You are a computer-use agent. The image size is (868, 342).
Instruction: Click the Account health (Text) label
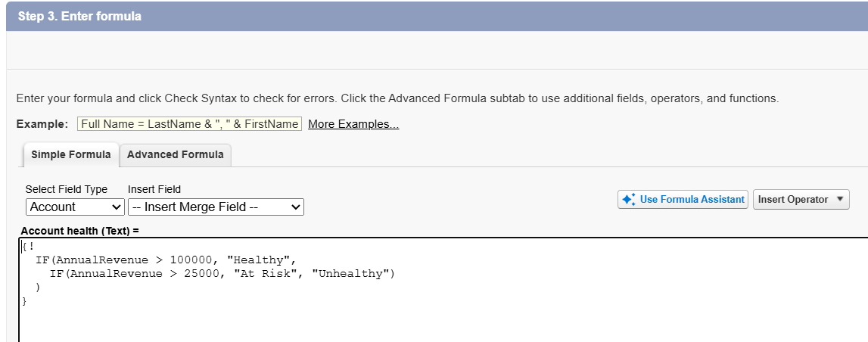coord(80,230)
